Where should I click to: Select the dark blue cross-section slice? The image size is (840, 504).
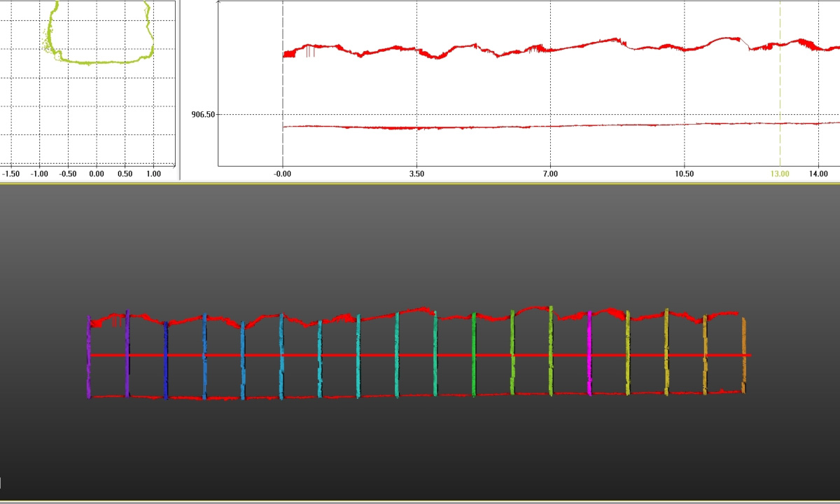click(x=166, y=360)
